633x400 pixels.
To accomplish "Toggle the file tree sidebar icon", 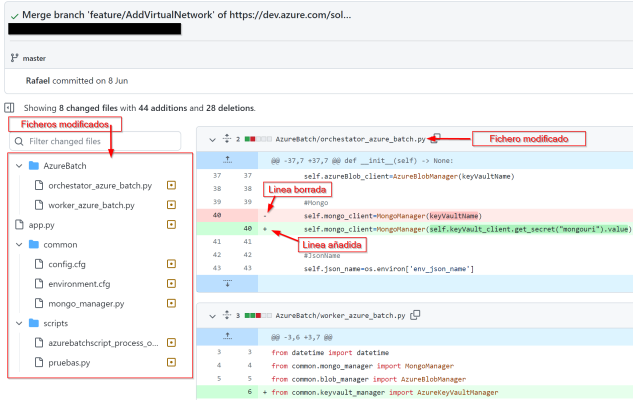I will 9,108.
